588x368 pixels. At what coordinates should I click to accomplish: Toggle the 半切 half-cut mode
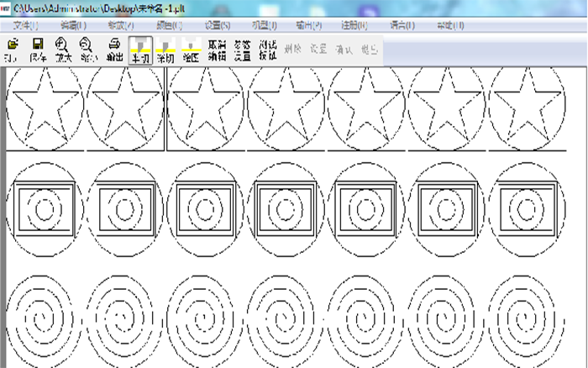(x=141, y=50)
